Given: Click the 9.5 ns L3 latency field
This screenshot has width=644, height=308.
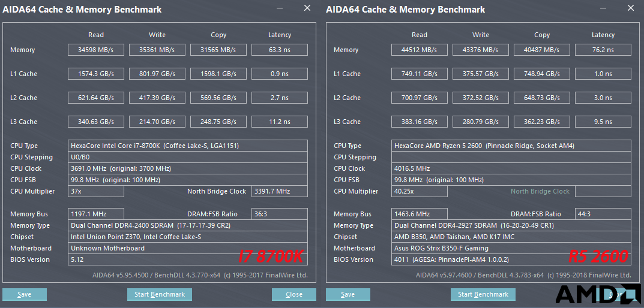Looking at the screenshot, I should click(x=603, y=122).
